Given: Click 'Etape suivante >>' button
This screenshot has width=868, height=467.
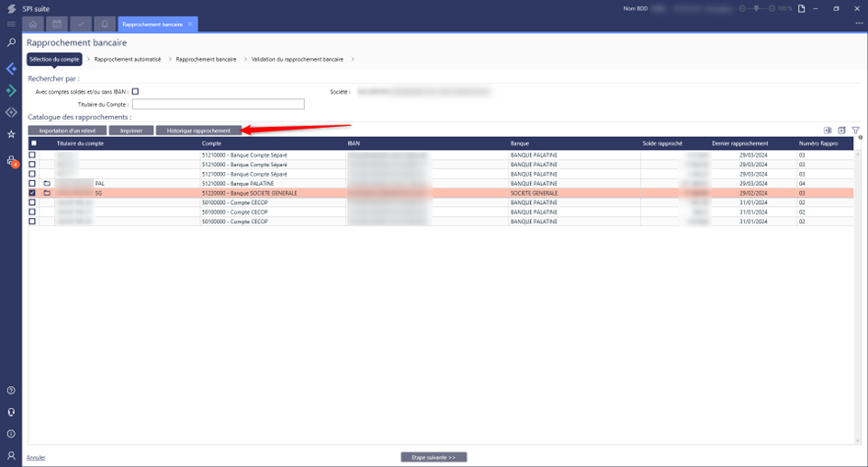Looking at the screenshot, I should (434, 458).
